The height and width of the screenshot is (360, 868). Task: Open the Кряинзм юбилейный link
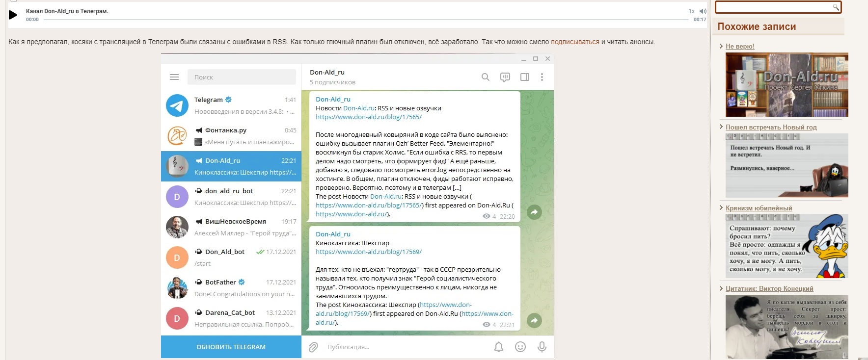point(759,208)
